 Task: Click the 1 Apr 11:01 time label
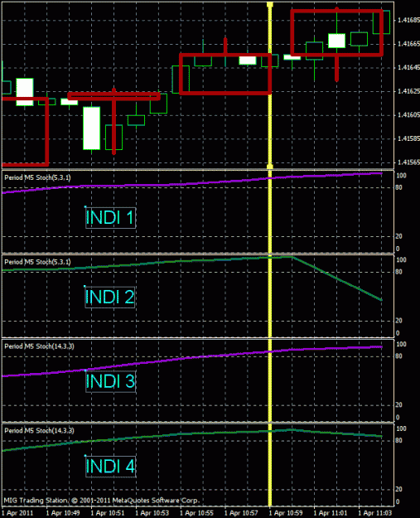[x=331, y=513]
